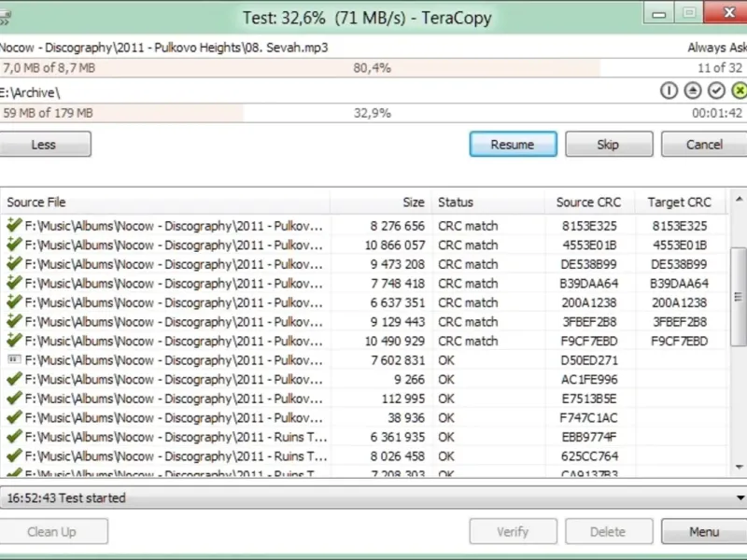Cancel the TeraCopy operation
747x560 pixels.
pos(704,145)
